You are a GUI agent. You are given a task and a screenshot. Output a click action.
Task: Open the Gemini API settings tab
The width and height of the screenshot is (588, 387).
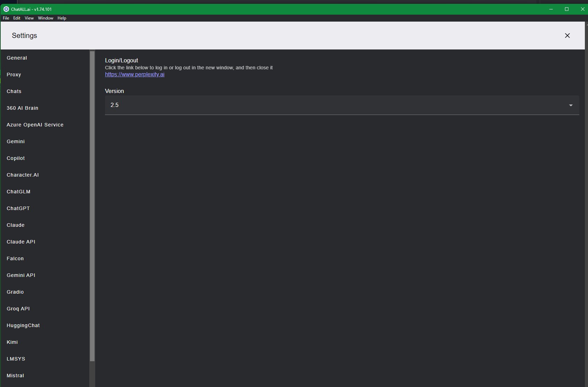tap(45, 275)
